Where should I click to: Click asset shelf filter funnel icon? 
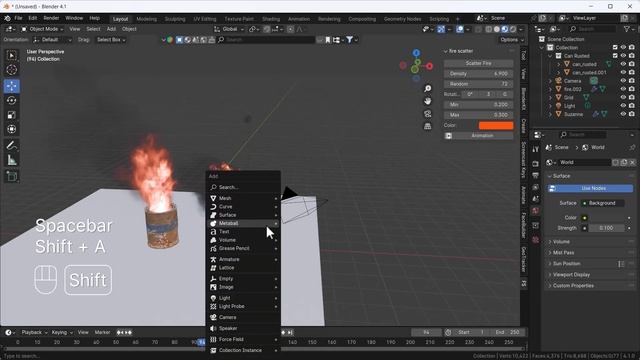click(350, 40)
